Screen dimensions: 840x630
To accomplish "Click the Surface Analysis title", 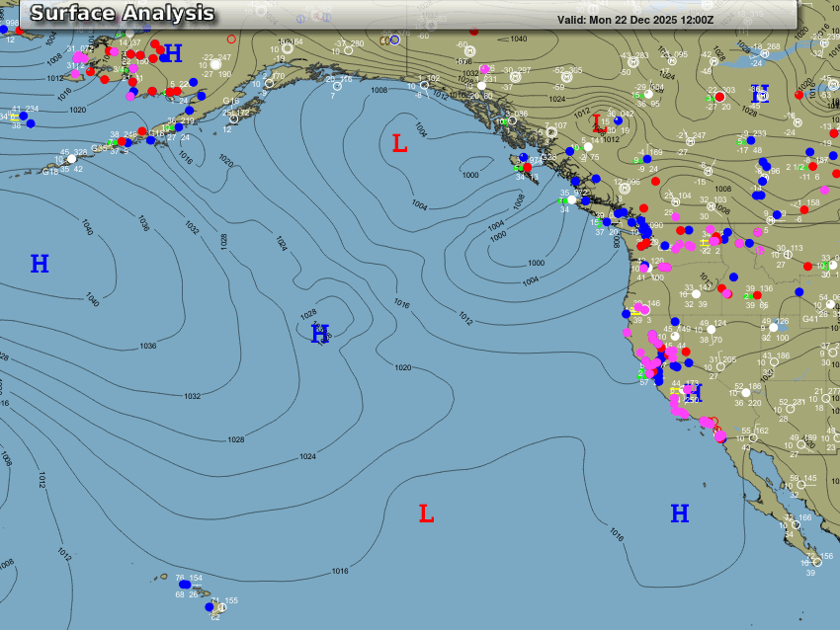I will (x=123, y=13).
